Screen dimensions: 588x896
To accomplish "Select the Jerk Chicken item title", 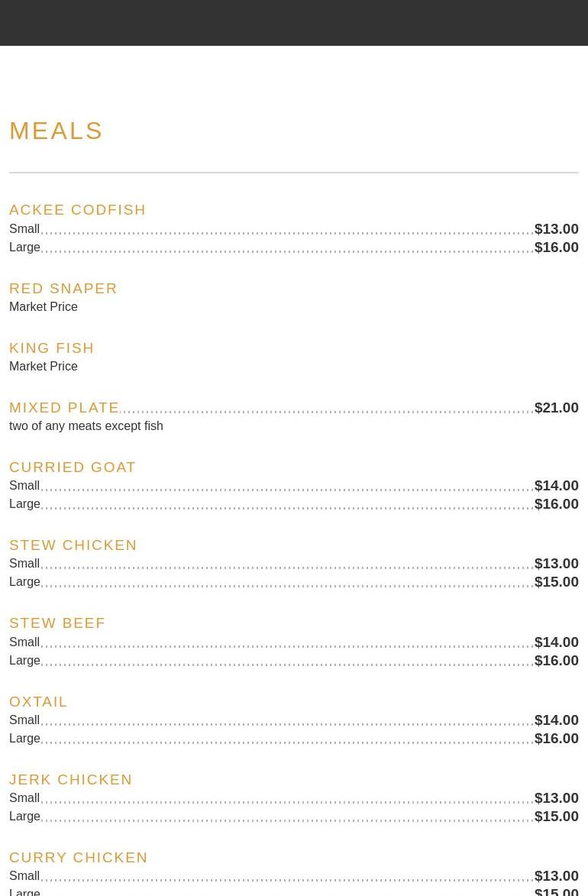I will 71,779.
